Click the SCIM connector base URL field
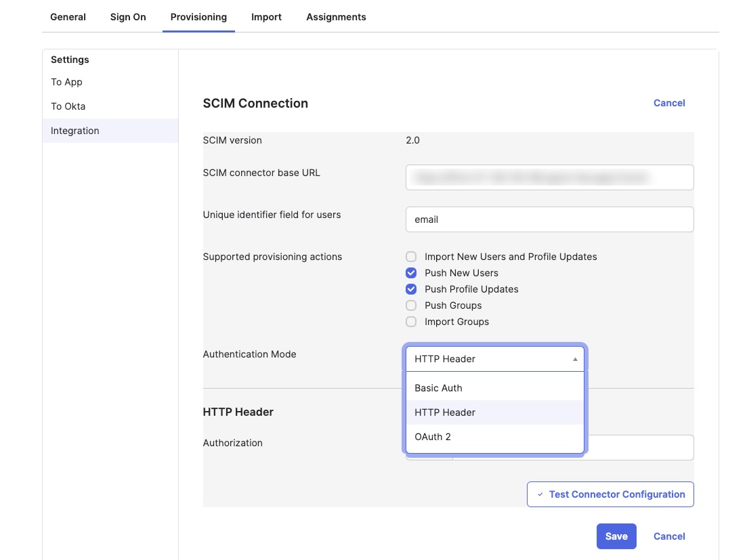This screenshot has height=560, width=747. 549,177
